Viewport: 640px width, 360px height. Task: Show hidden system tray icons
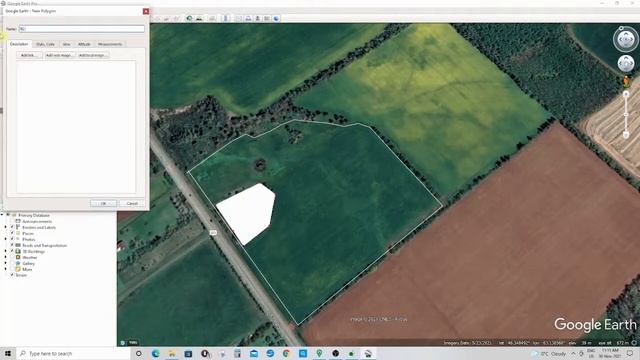point(573,353)
